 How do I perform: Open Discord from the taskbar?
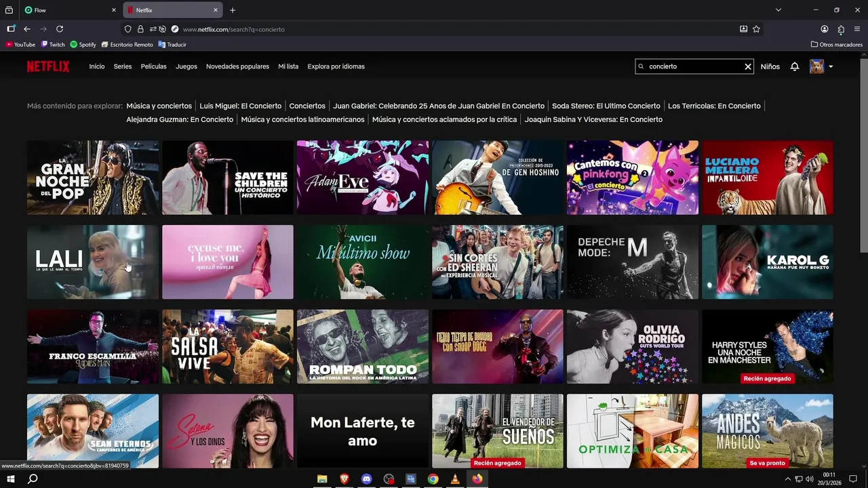pos(367,479)
